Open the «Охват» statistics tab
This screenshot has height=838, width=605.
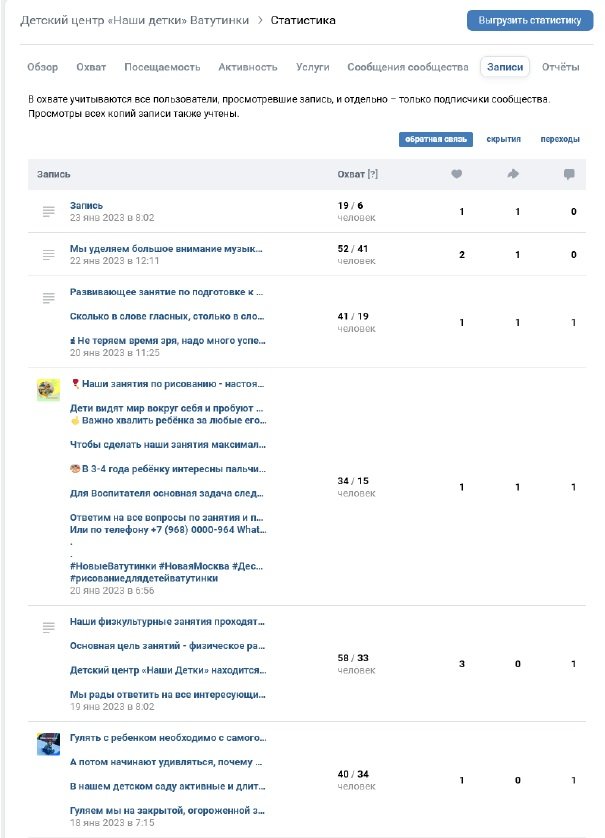(x=91, y=67)
